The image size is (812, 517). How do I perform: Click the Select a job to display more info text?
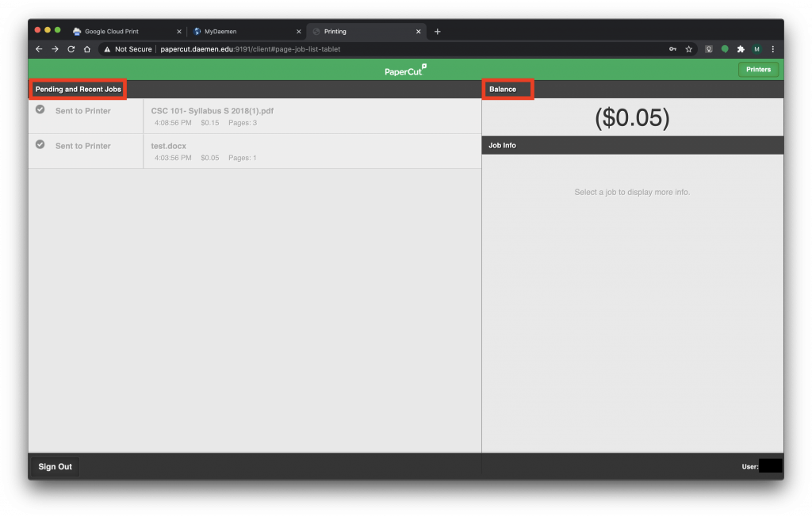632,192
